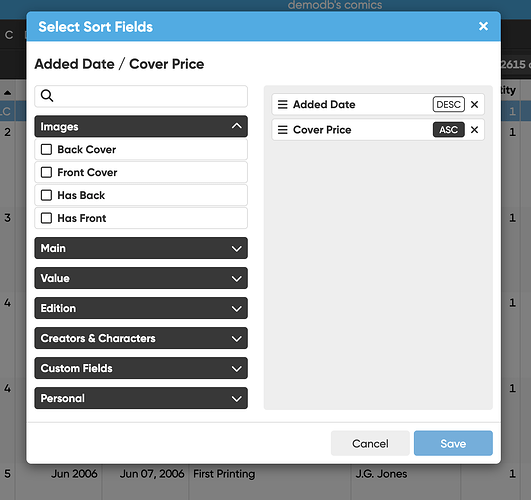Toggle ASC order for Cover Price
The height and width of the screenshot is (500, 531).
coord(449,130)
